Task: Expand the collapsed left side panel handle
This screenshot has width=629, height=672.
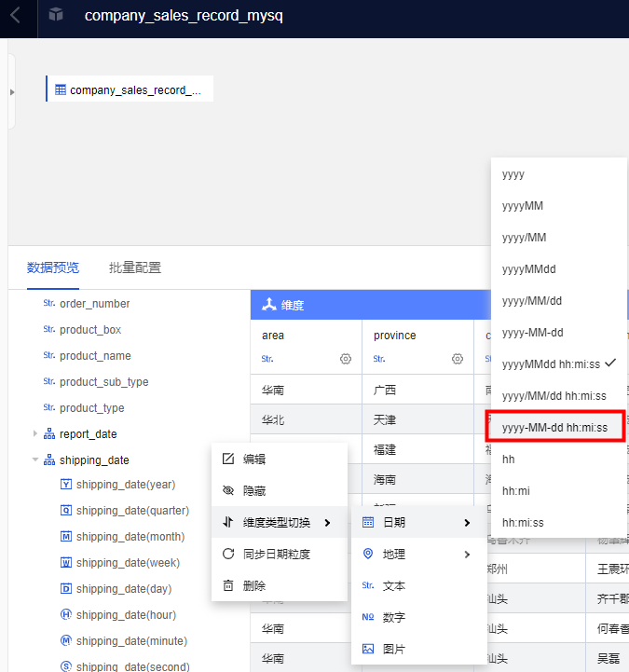Action: pyautogui.click(x=11, y=91)
